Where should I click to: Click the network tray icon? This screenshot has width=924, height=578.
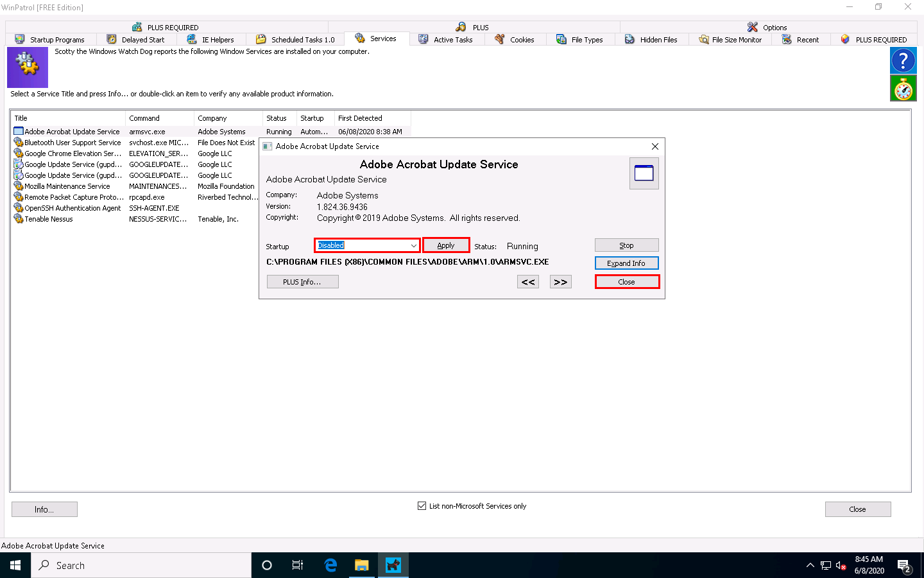click(826, 566)
